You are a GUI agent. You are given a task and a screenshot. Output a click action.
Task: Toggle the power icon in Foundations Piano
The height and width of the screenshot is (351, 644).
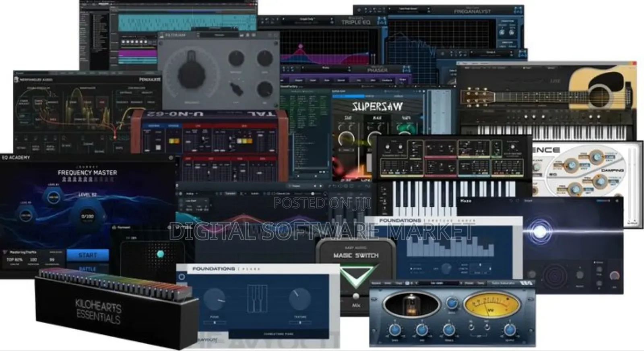coord(182,276)
